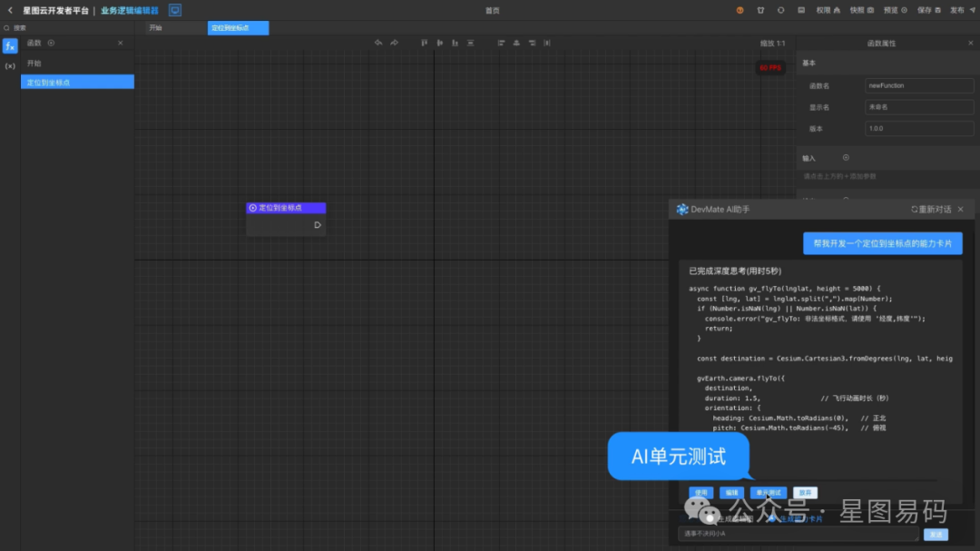The image size is (980, 551).
Task: Select 定位到坐标点 in the function list
Action: (77, 82)
